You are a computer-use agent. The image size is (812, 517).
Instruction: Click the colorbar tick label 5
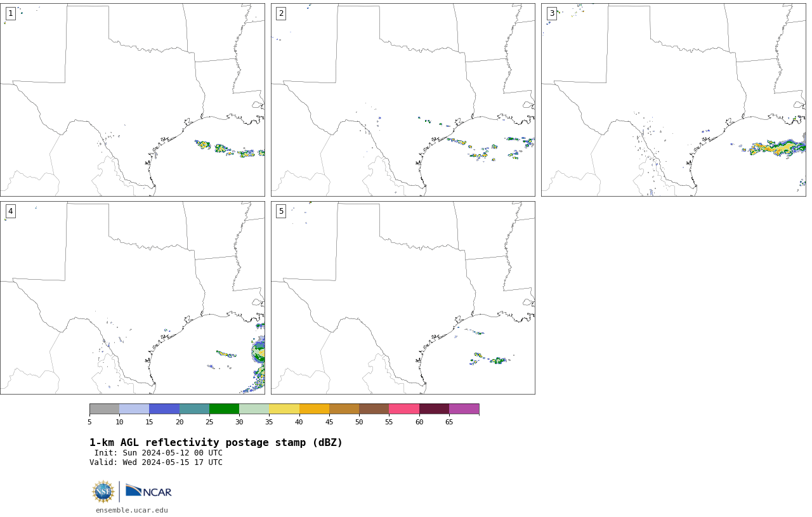89,422
